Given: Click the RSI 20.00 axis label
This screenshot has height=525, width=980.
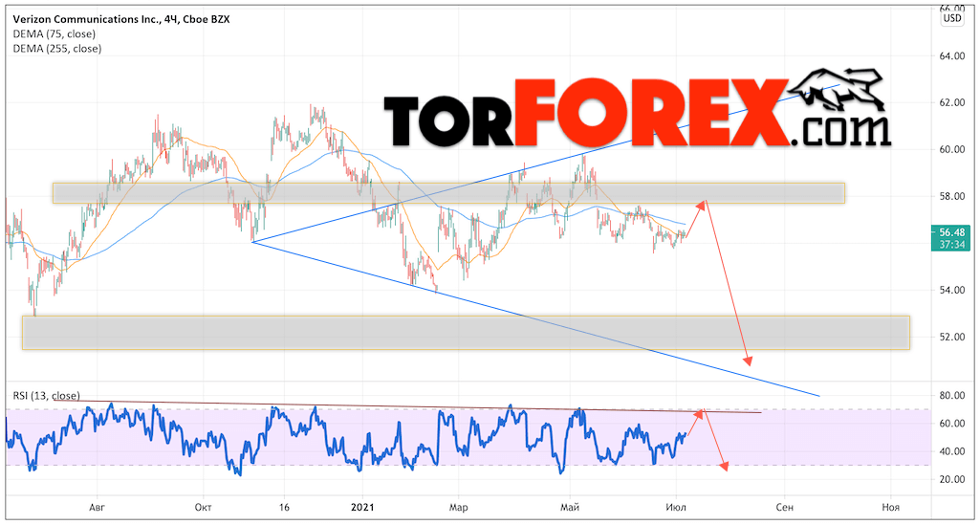Looking at the screenshot, I should click(x=951, y=479).
